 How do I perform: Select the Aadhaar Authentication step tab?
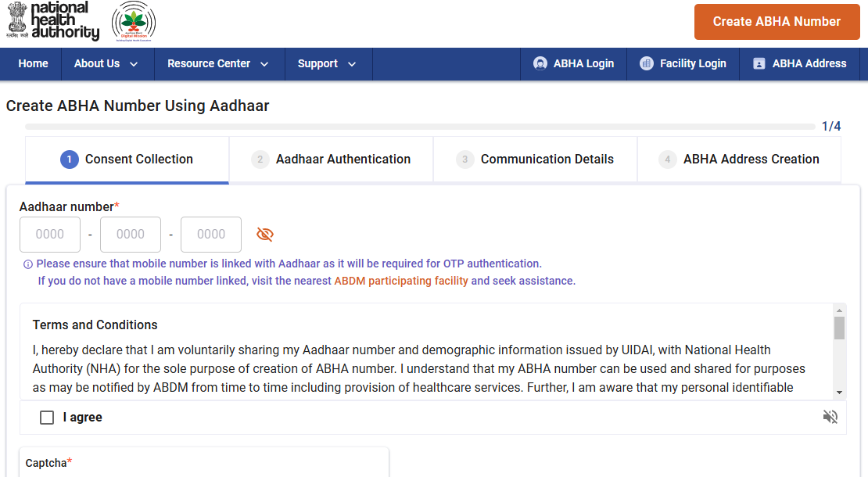tap(331, 160)
